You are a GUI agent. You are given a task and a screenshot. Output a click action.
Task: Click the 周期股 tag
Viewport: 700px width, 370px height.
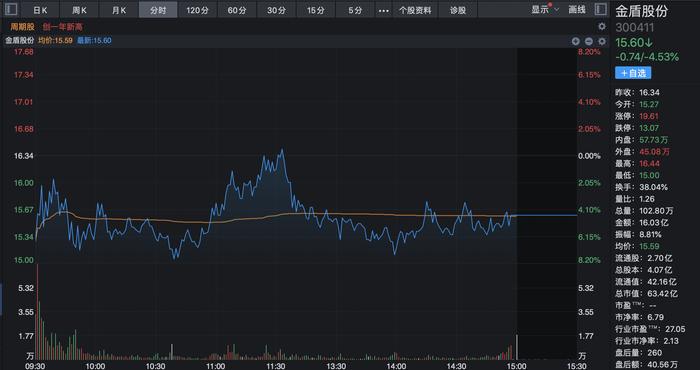pos(22,27)
